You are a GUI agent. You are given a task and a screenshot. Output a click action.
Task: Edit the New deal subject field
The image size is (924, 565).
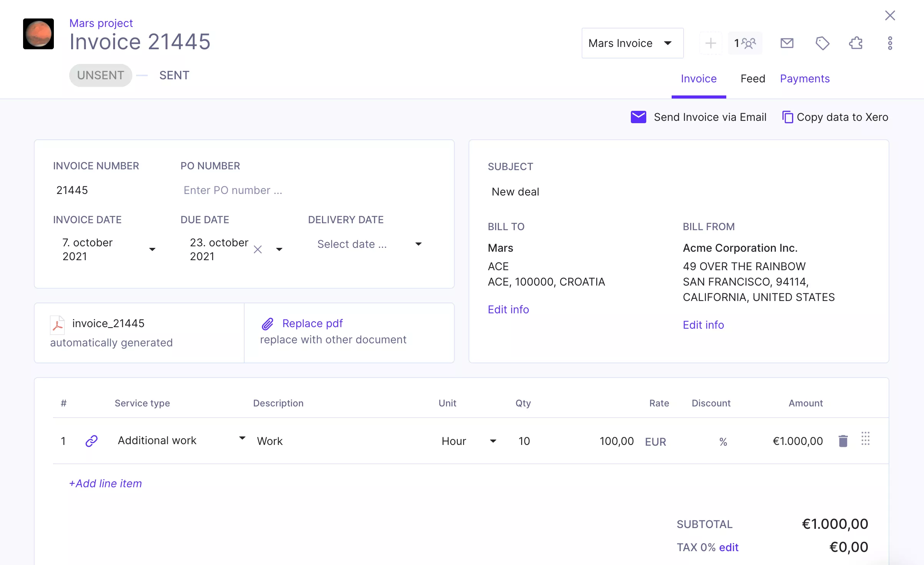[x=515, y=192]
